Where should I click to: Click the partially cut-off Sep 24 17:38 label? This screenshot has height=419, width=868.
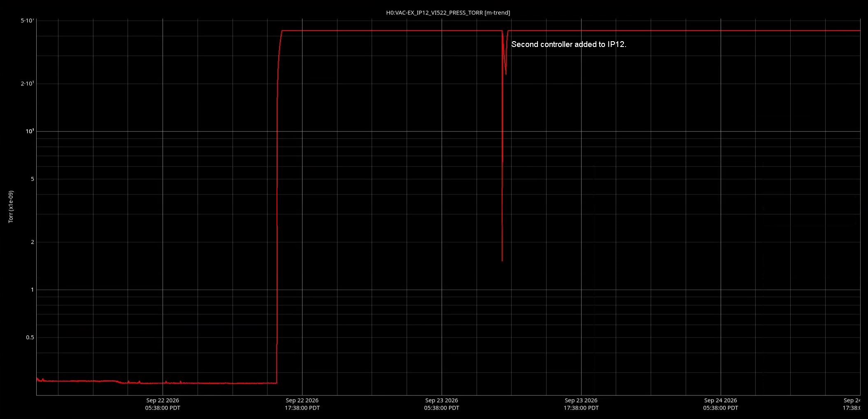tap(852, 404)
